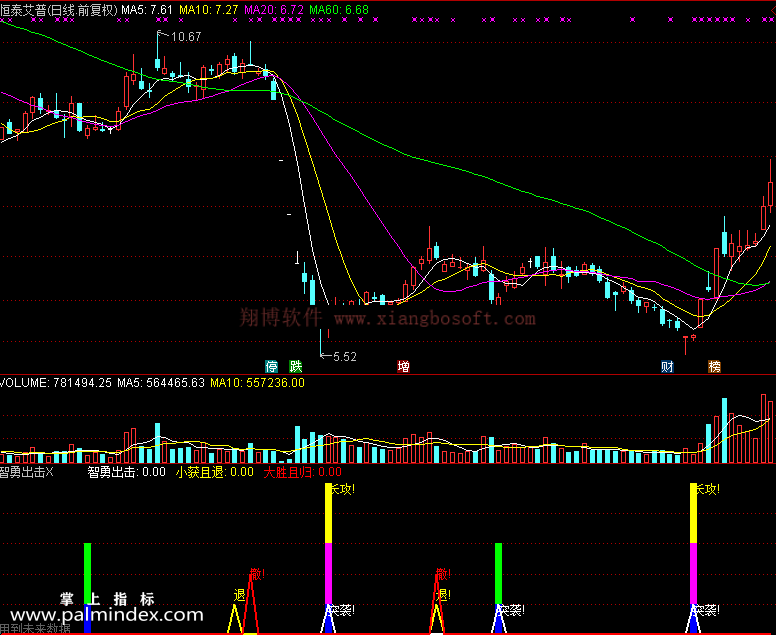Click 长攻! signal near the latest rally
Viewport: 776px width, 635px height.
tap(707, 489)
